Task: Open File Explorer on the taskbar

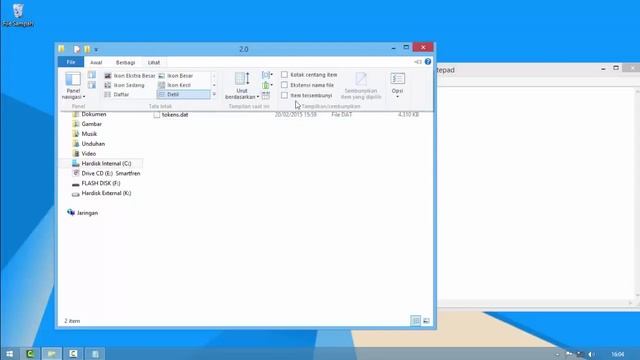Action: [x=51, y=354]
